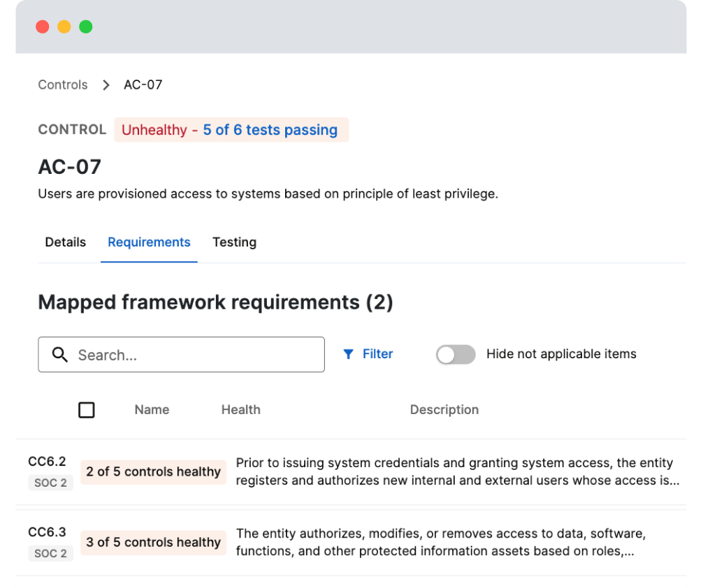Open the CC6.2 requirement row
703x588 pixels.
(47, 462)
